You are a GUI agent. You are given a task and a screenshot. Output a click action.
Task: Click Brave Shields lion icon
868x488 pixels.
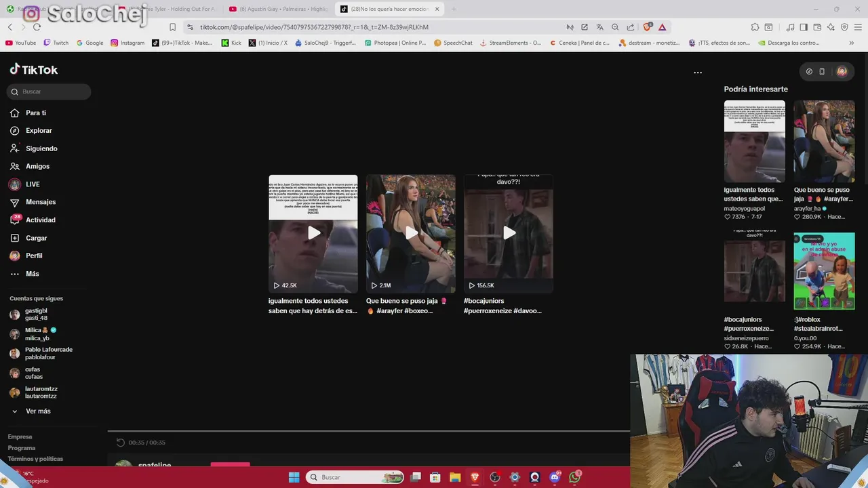point(647,27)
